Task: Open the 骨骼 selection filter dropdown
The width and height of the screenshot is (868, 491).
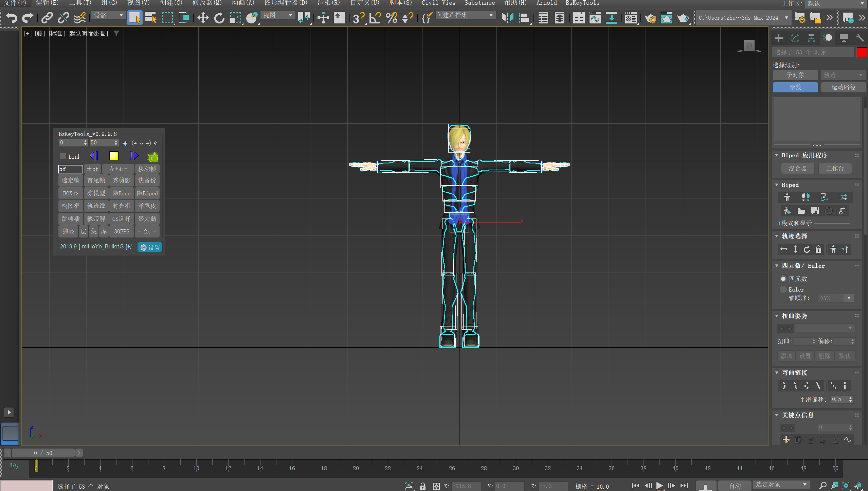Action: pos(108,15)
